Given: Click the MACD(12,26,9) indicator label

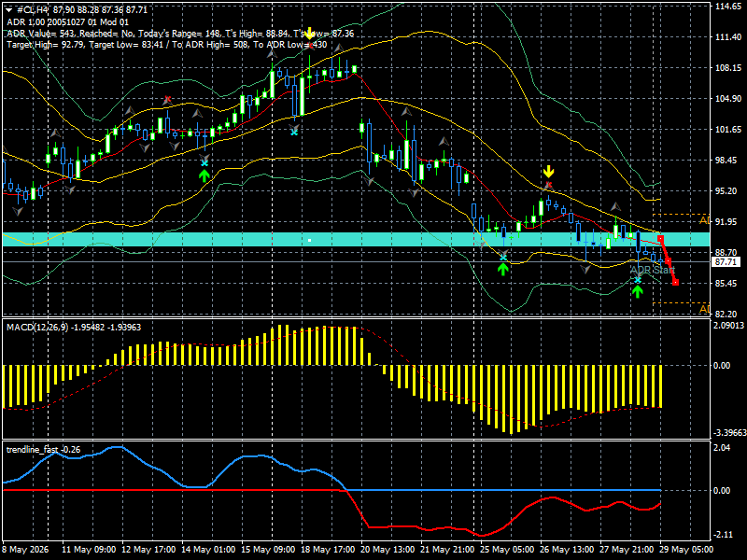Looking at the screenshot, I should (74, 328).
